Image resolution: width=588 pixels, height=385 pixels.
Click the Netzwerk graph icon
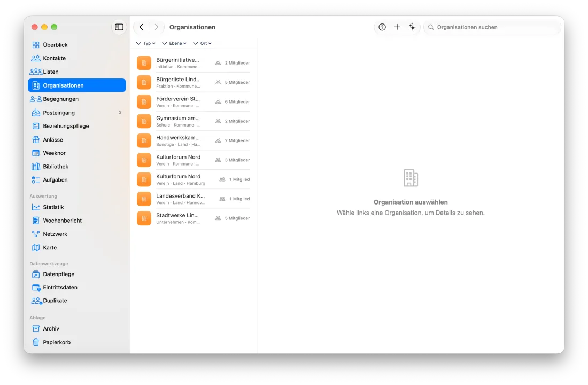click(x=36, y=234)
